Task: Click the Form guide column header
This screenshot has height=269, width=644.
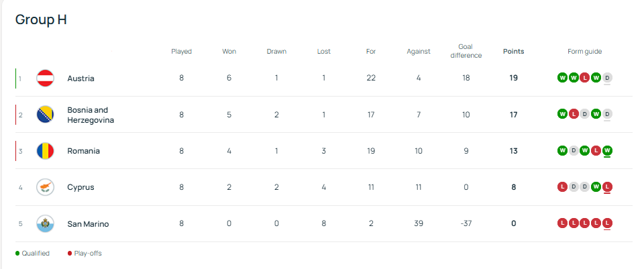Action: click(584, 51)
